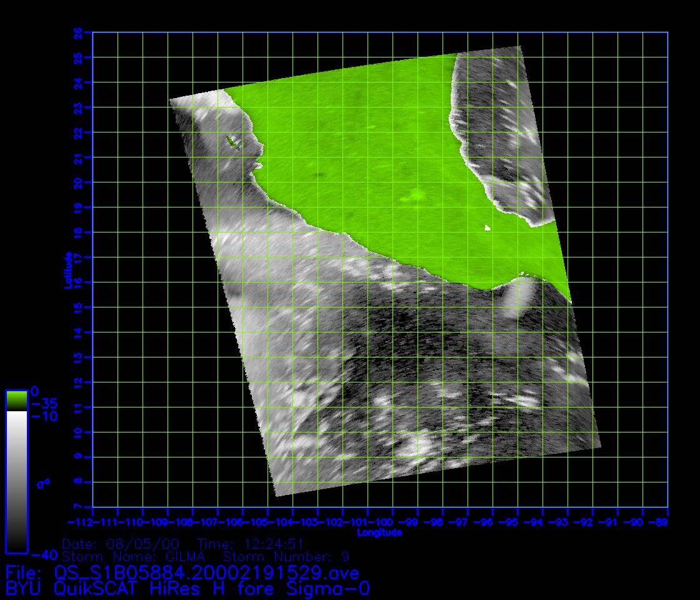Click the sigma-0 symbol beside the color bar
Viewport: 700px width, 600px height.
pos(44,484)
